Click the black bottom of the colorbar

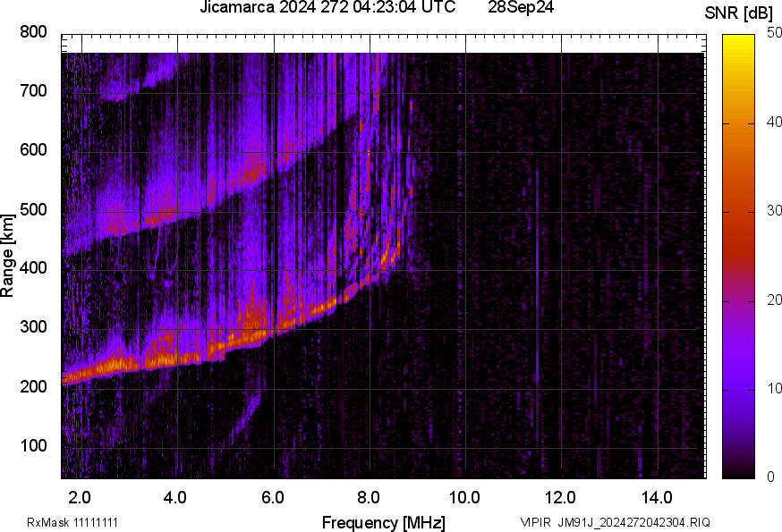pos(739,469)
